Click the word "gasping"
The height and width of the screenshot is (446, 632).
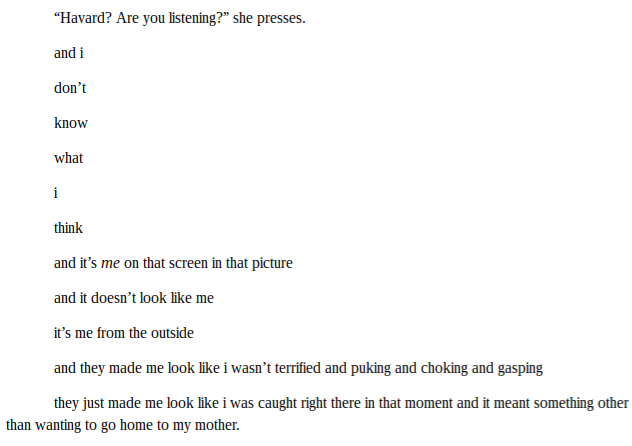point(520,369)
